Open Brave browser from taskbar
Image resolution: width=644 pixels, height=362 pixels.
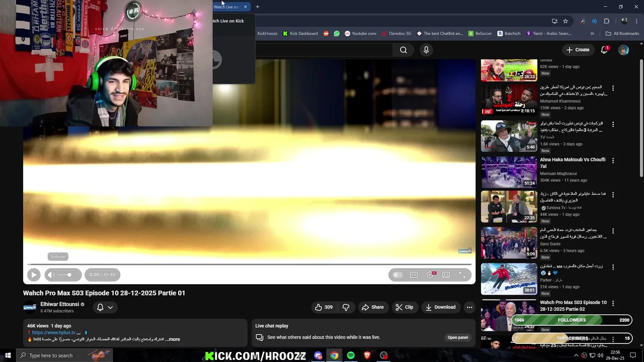tap(367, 355)
